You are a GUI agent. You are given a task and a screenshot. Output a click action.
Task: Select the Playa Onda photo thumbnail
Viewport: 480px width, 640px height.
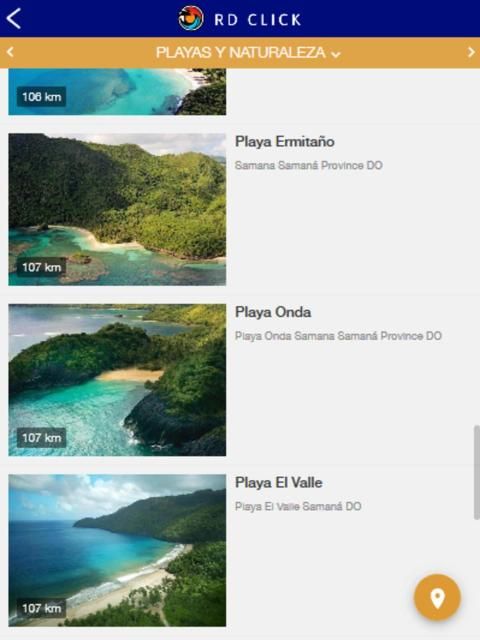(x=117, y=380)
